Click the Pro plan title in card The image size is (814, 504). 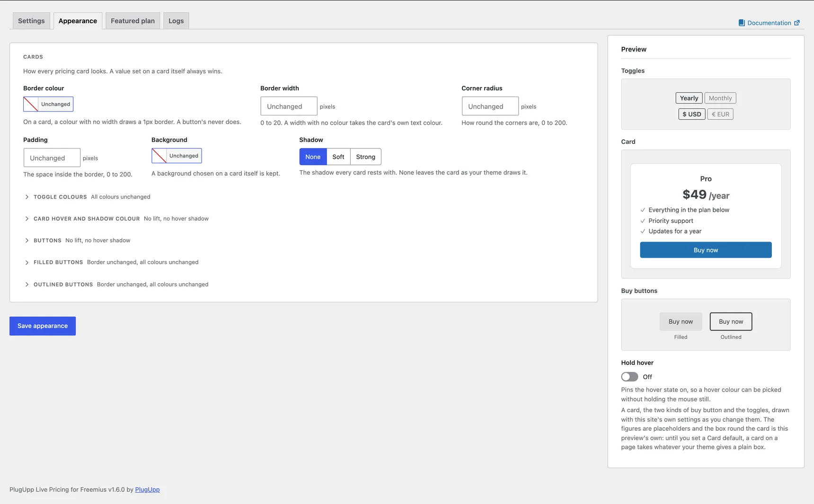(706, 179)
